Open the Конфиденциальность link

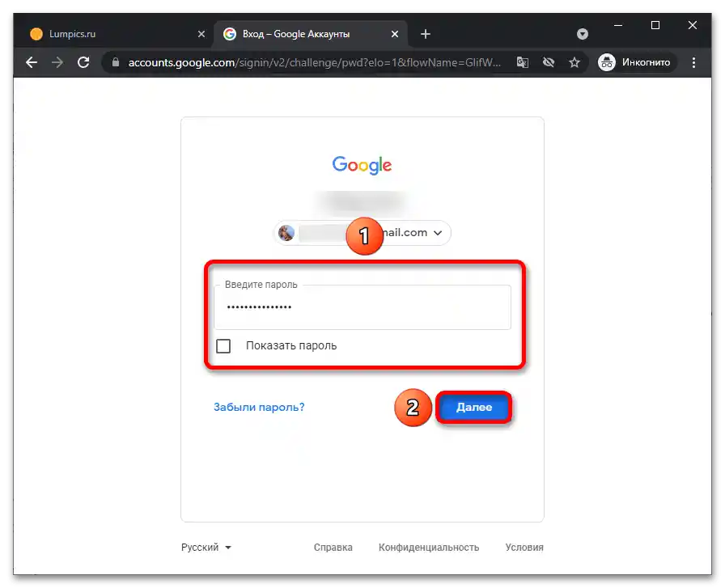coord(429,548)
